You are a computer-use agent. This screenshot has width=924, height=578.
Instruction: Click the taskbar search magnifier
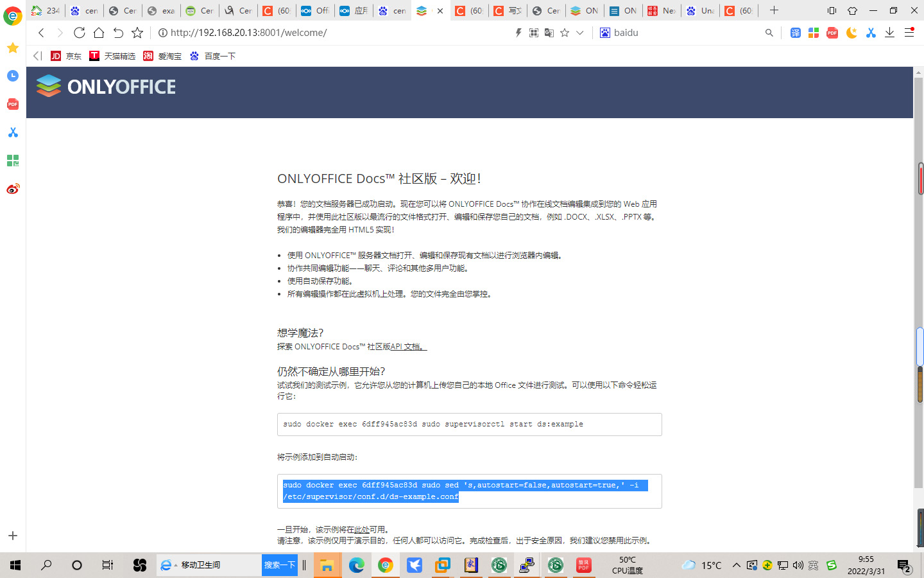pos(46,565)
